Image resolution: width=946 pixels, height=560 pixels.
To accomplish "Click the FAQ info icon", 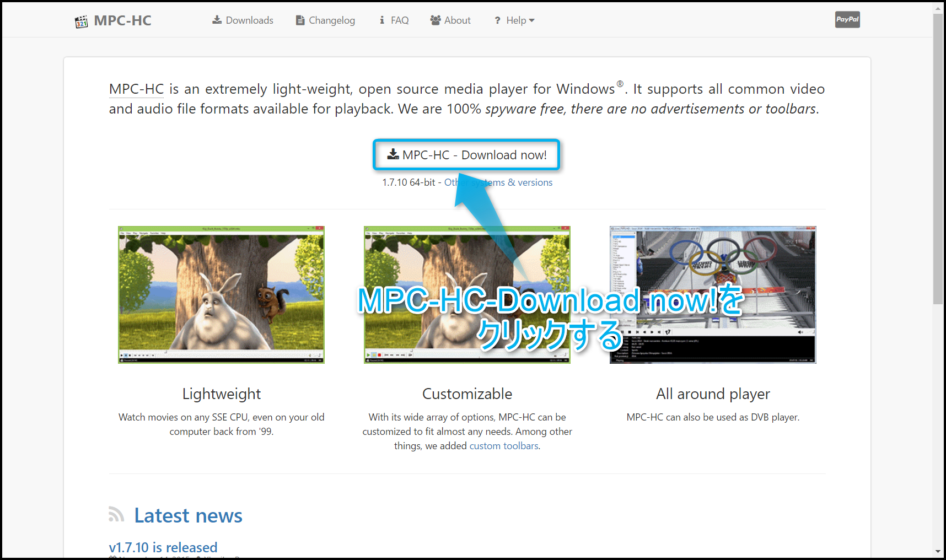I will 382,20.
